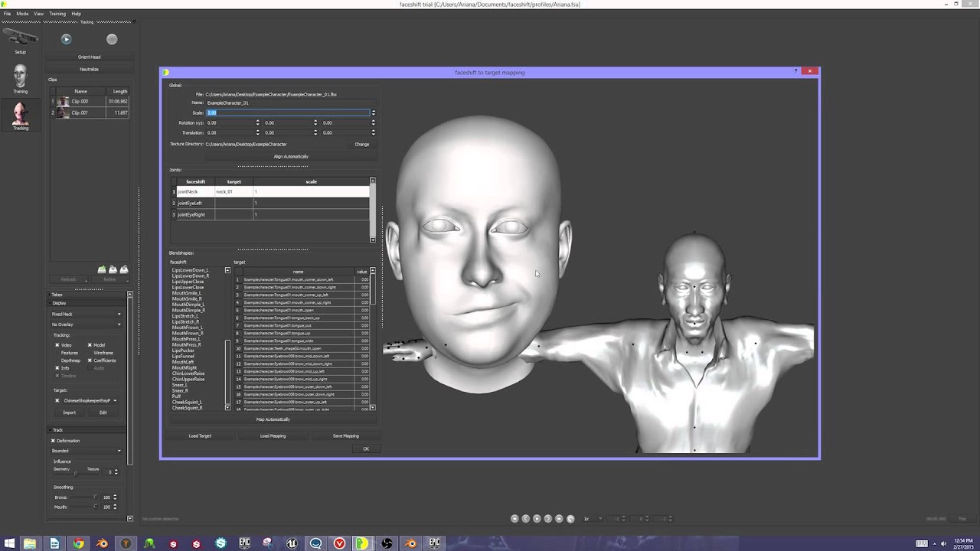This screenshot has width=980, height=551.
Task: Switch to Training mode icon
Action: pyautogui.click(x=20, y=79)
